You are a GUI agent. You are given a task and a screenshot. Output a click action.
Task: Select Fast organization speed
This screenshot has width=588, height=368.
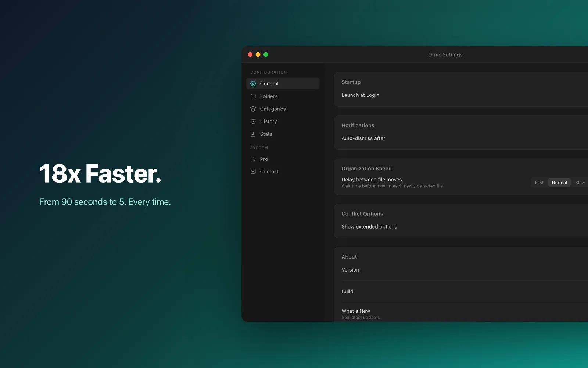pyautogui.click(x=539, y=183)
